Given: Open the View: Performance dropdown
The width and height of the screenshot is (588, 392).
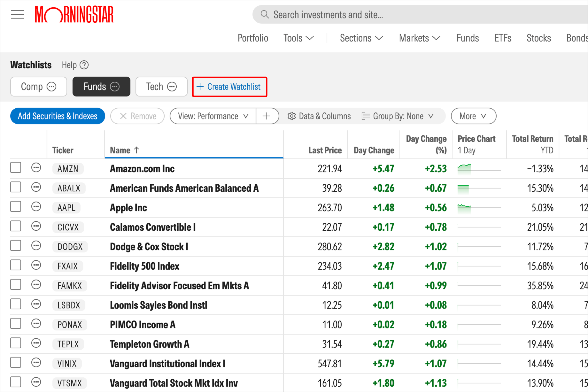Looking at the screenshot, I should [213, 116].
